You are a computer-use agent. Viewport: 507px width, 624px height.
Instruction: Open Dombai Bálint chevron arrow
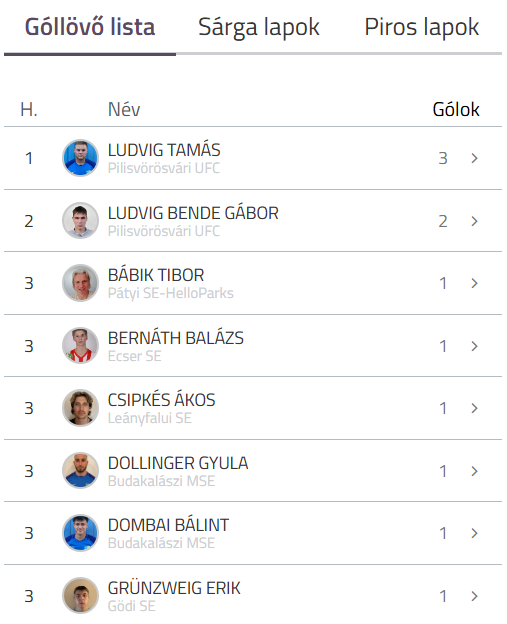coord(474,533)
